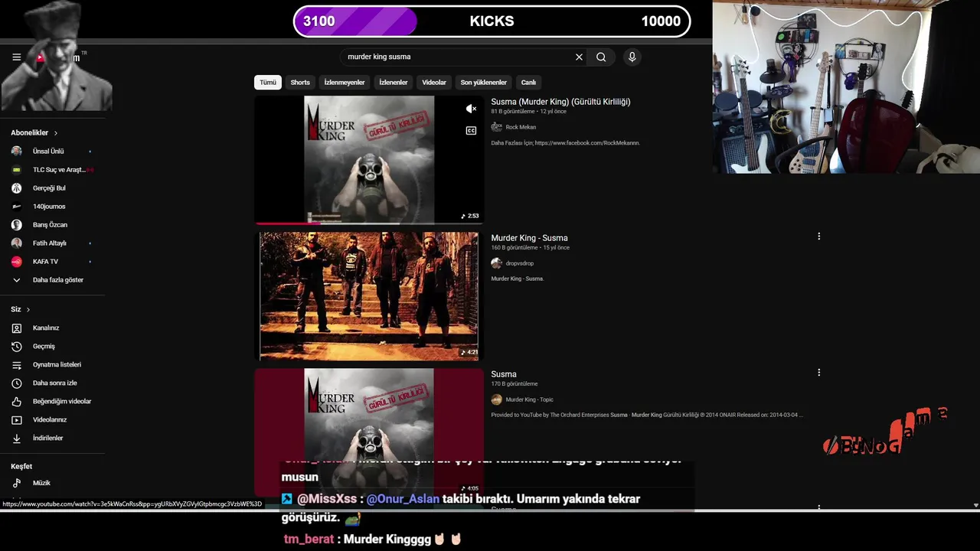The height and width of the screenshot is (551, 980).
Task: Select the İzlenmeyenler filter chip
Action: [345, 82]
